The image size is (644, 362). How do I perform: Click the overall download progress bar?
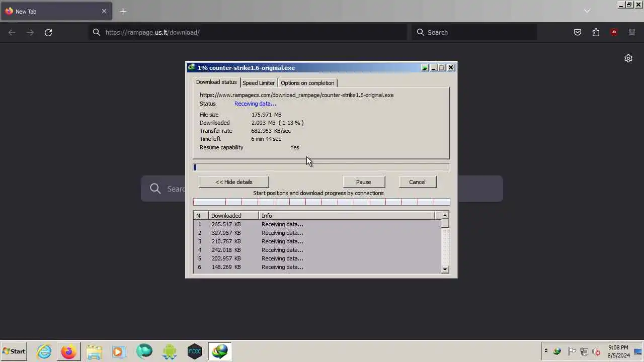[x=321, y=167]
